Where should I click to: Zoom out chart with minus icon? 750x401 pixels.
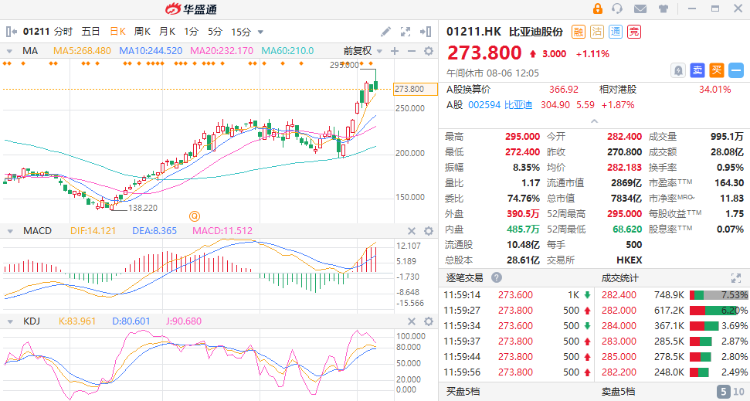pyautogui.click(x=411, y=51)
